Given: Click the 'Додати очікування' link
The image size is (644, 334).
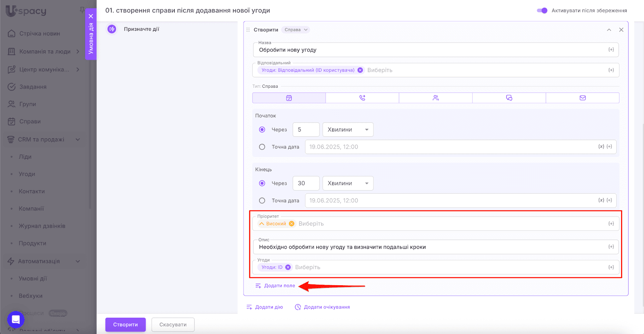Looking at the screenshot, I should pyautogui.click(x=326, y=307).
